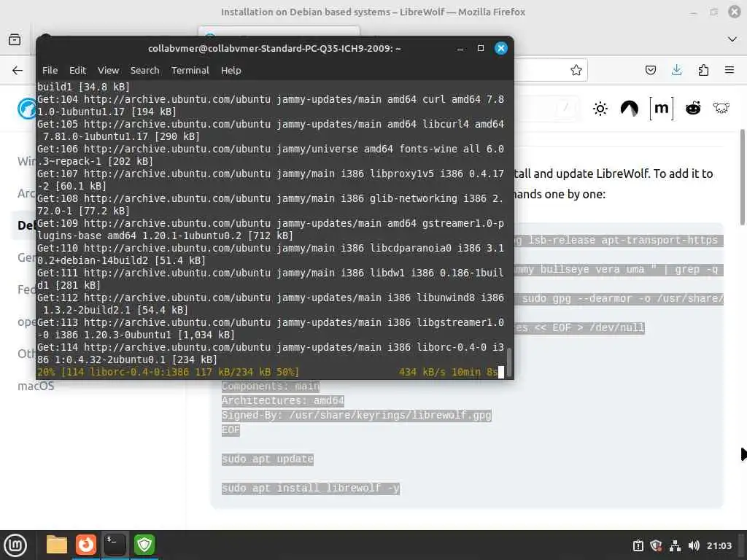Image resolution: width=747 pixels, height=560 pixels.
Task: Open the Help menu in terminal
Action: pyautogui.click(x=231, y=71)
